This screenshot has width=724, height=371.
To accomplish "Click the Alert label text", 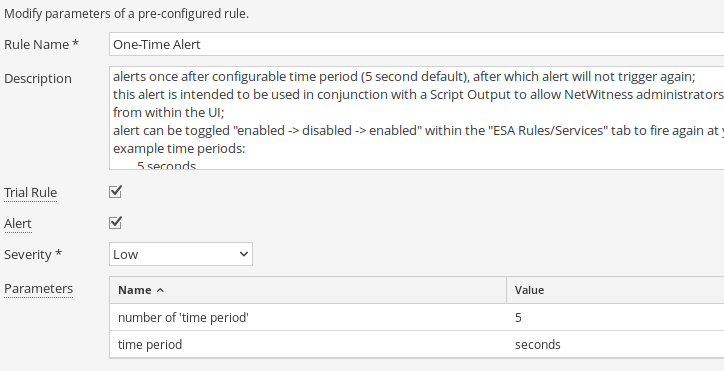I will coord(18,224).
